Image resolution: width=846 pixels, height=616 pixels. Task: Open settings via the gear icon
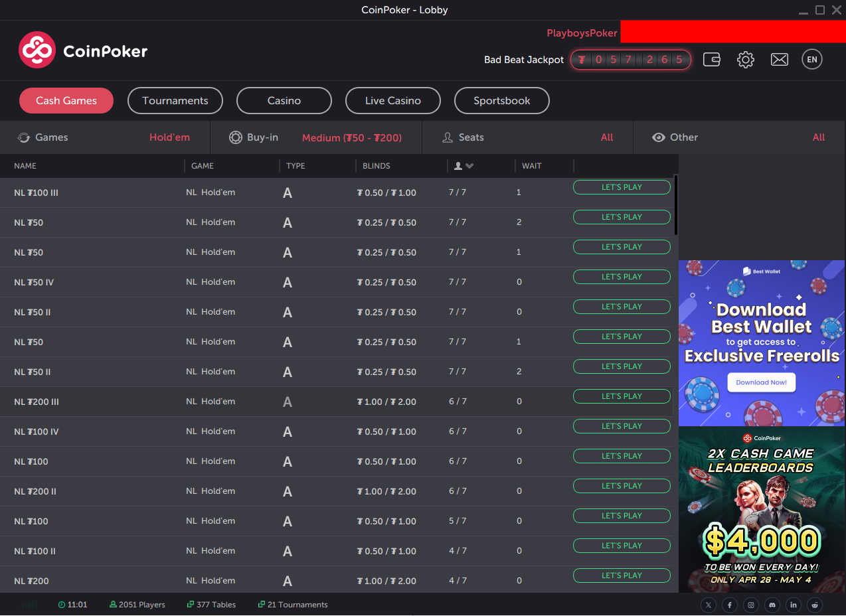pos(746,59)
